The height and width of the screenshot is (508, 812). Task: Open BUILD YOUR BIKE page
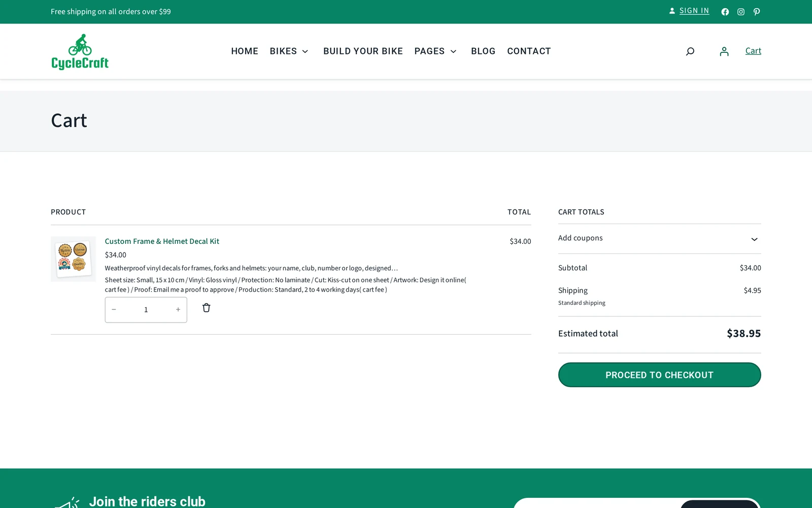click(x=363, y=51)
